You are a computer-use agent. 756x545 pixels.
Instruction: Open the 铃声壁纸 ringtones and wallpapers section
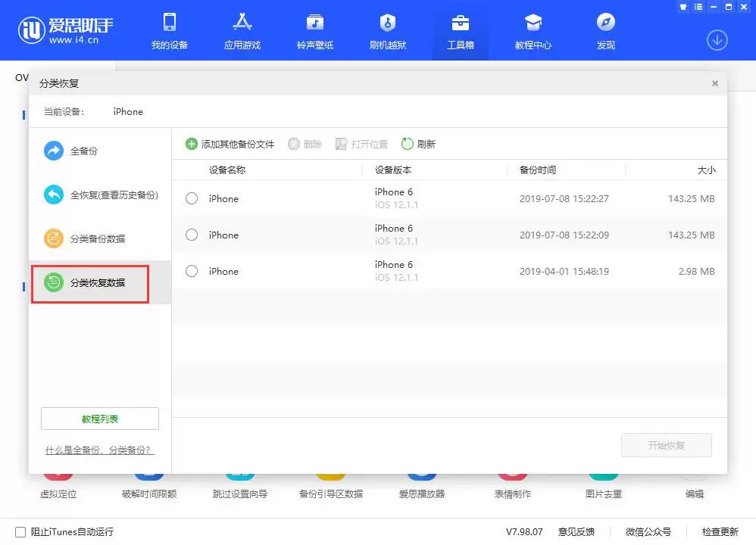point(315,31)
